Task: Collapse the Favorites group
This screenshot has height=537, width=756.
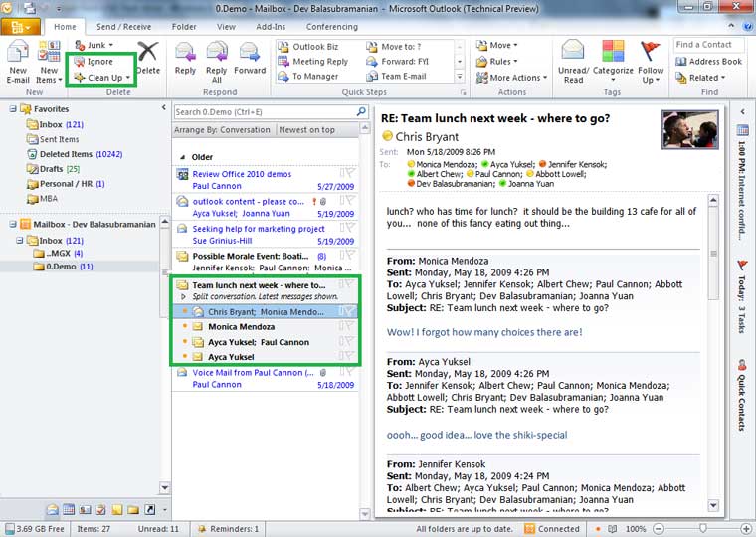Action: (x=13, y=109)
